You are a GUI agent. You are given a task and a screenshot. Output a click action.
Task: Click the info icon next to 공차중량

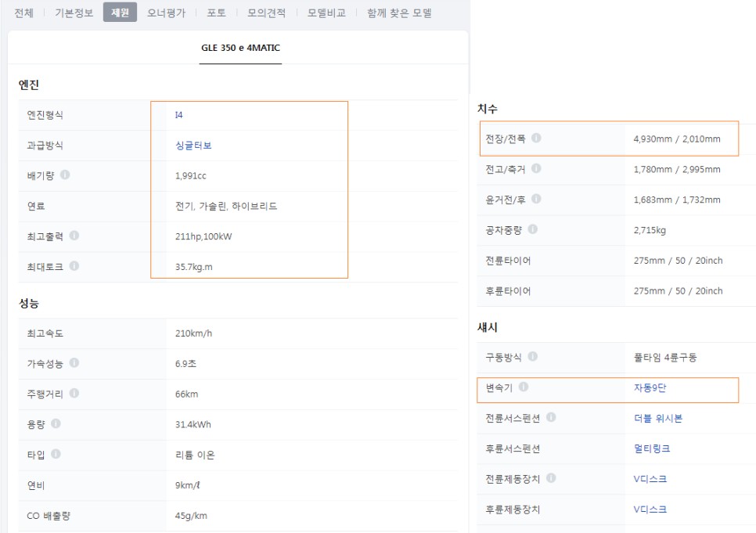pyautogui.click(x=533, y=229)
